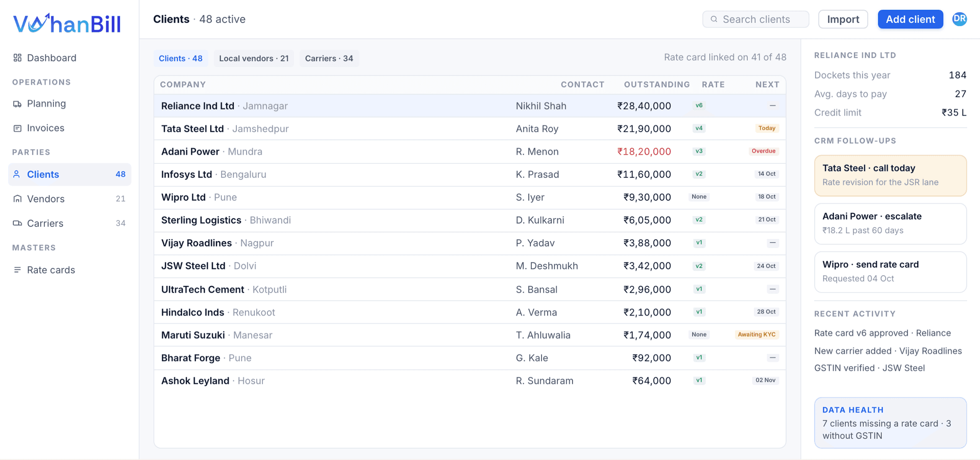
Task: Open the Data Health notice card
Action: (x=890, y=423)
